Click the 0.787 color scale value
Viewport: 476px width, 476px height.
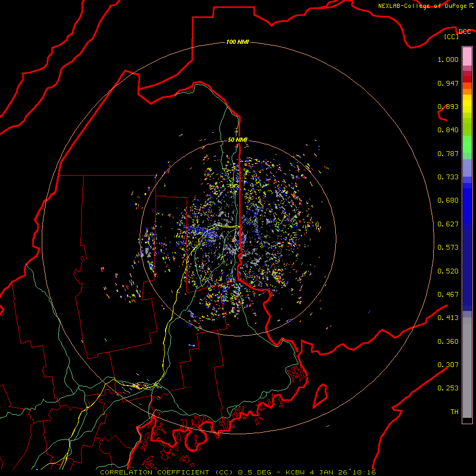pos(448,153)
